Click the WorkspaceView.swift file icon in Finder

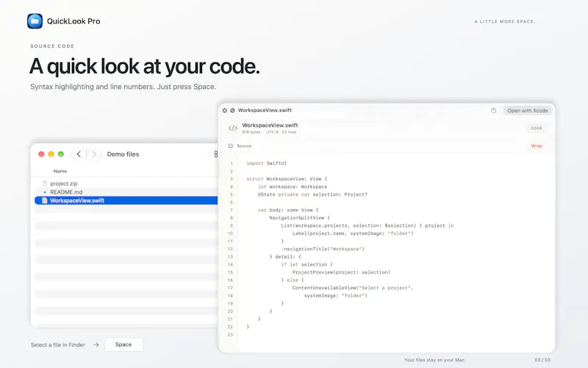click(45, 200)
